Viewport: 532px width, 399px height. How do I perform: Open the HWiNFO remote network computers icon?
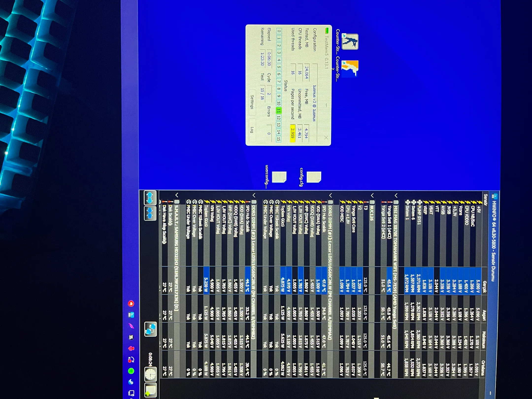click(x=150, y=329)
